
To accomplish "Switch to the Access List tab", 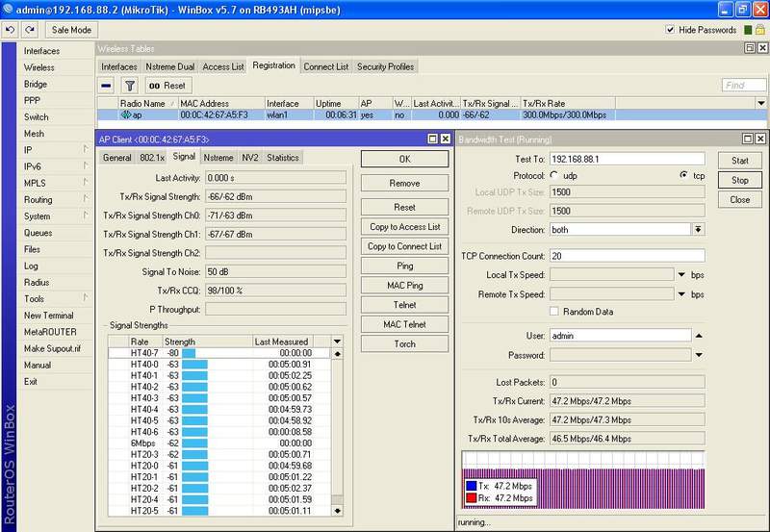I will point(222,66).
